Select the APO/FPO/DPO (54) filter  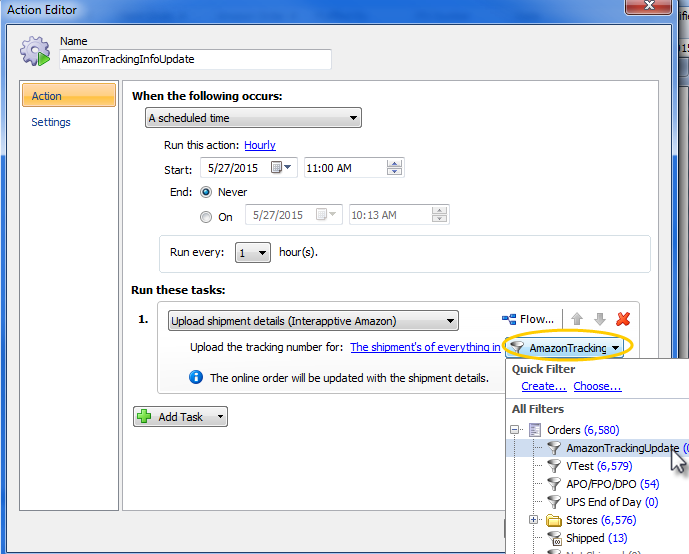tap(613, 484)
